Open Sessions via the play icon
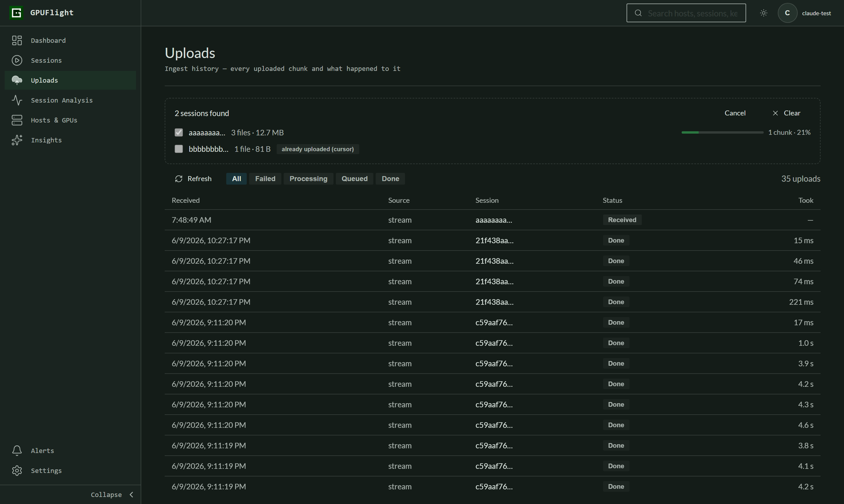Screen dimensions: 844x504 [x=17, y=60]
